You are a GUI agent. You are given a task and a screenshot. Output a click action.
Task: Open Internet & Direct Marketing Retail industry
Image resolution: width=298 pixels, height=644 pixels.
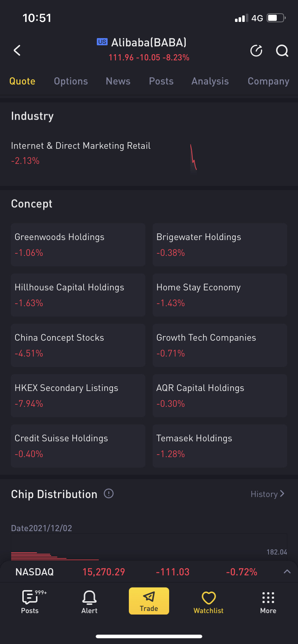81,146
